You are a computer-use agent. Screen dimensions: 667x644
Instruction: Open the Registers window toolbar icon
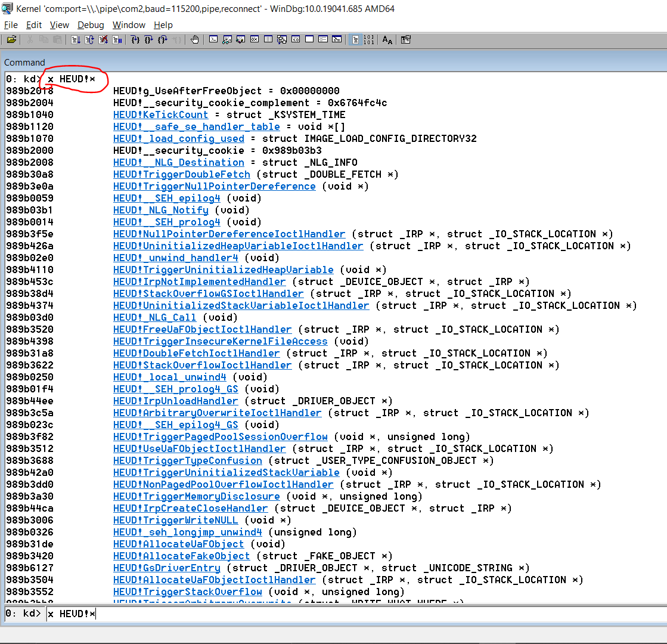pos(255,40)
